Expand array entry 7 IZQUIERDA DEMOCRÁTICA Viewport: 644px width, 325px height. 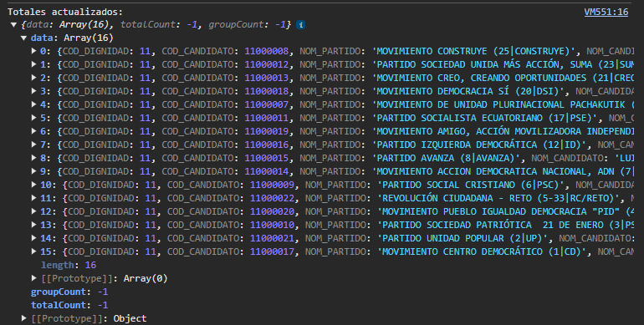(x=34, y=145)
